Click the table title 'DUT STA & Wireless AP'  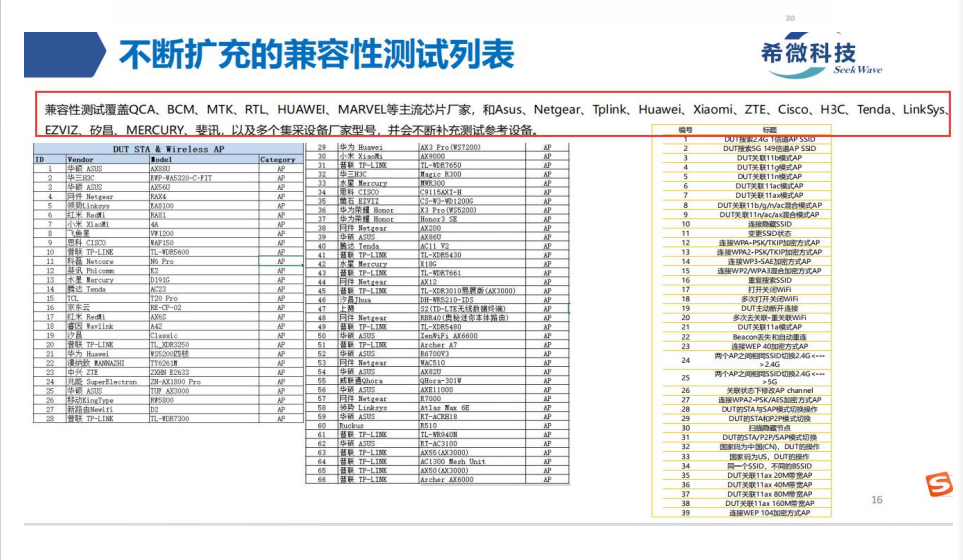(168, 149)
